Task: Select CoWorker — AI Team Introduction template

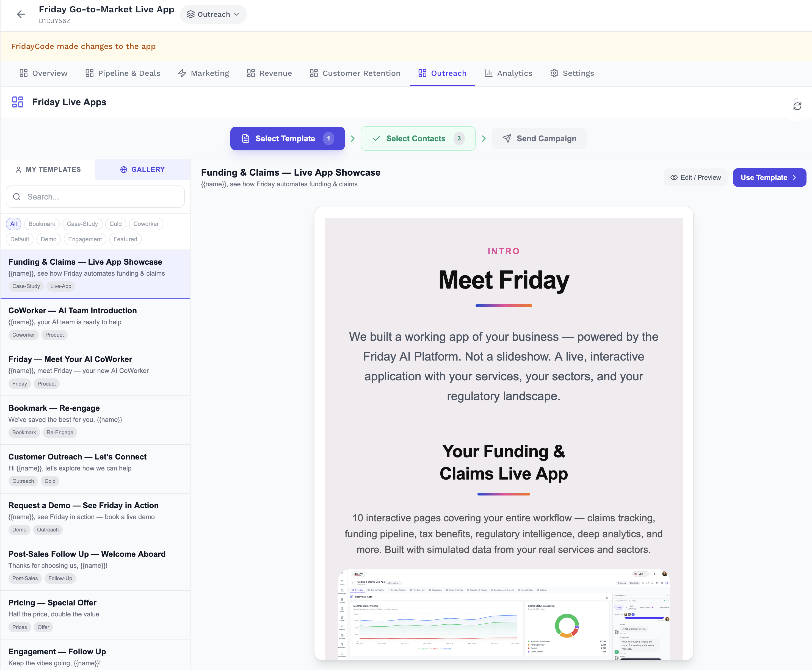Action: 95,323
